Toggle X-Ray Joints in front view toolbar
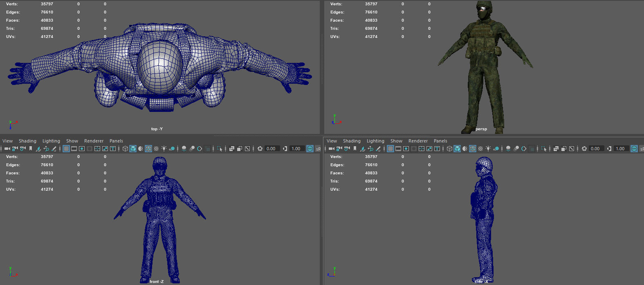This screenshot has width=644, height=285. (x=247, y=149)
